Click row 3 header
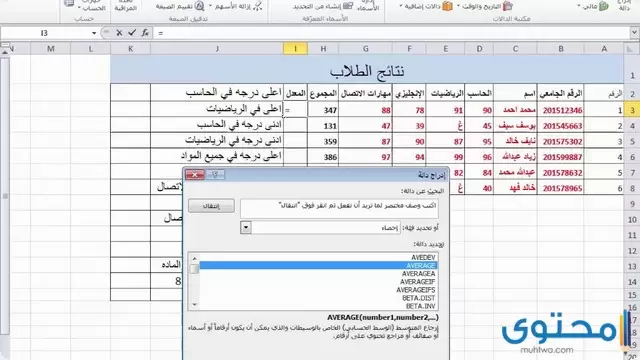 pyautogui.click(x=632, y=111)
